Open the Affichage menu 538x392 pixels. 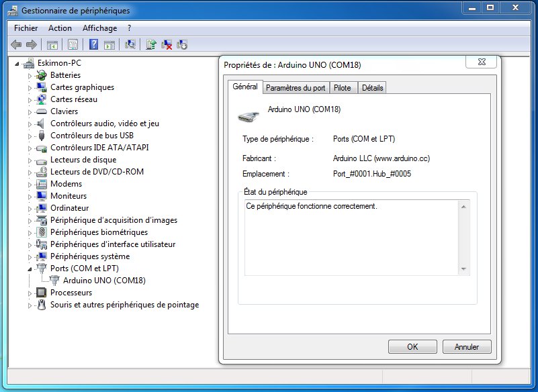coord(99,28)
